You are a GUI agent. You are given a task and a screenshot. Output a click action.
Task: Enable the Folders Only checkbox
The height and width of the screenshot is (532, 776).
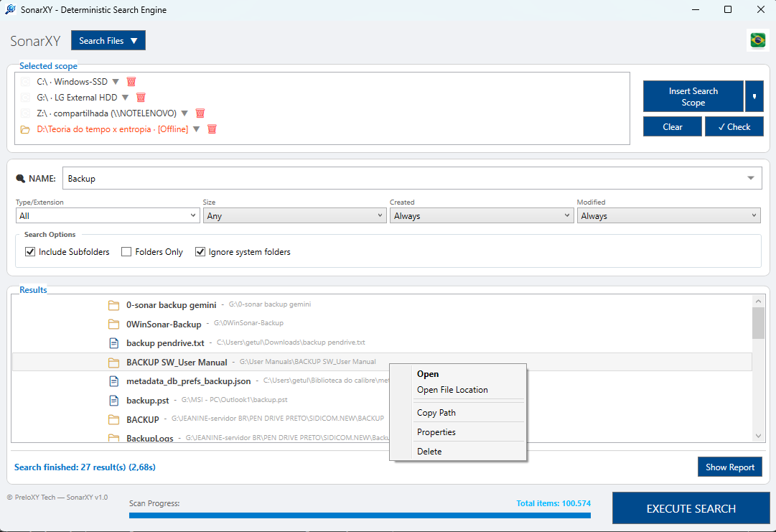click(x=126, y=252)
